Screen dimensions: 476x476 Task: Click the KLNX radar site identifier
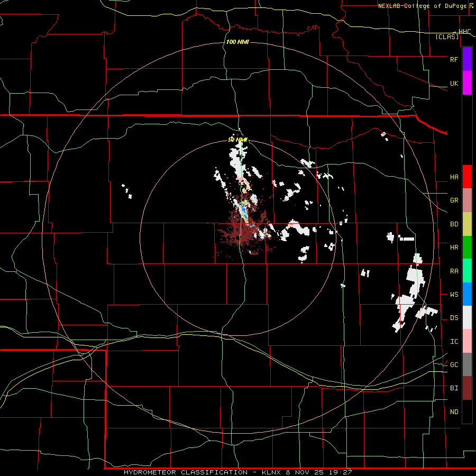point(272,472)
